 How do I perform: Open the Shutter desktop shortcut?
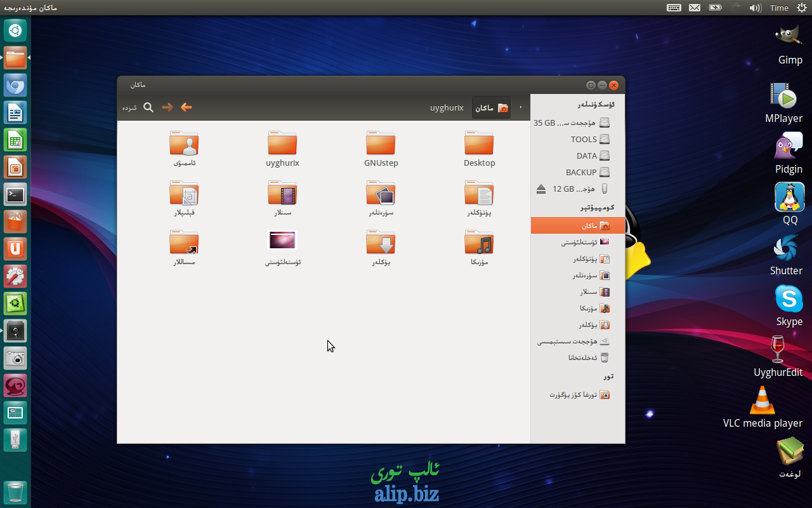(787, 255)
